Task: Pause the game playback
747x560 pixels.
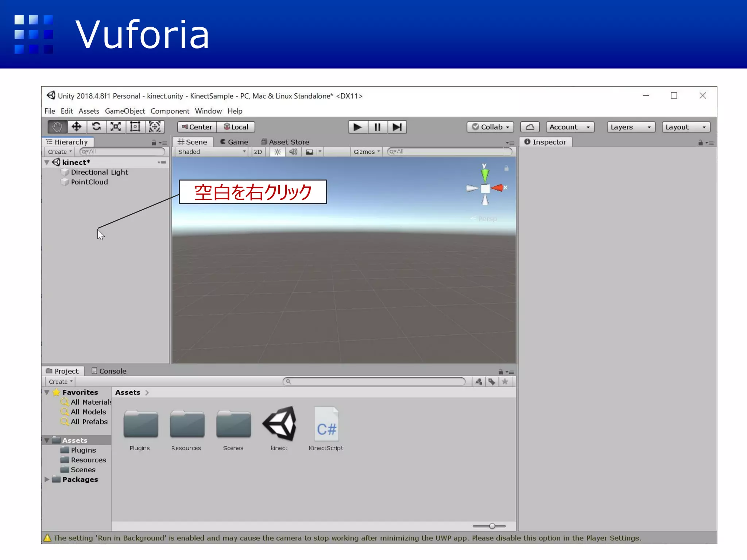Action: [x=378, y=127]
